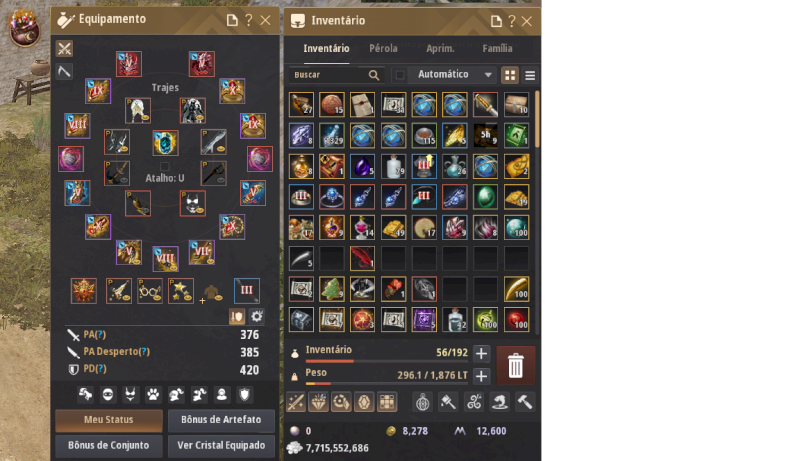The width and height of the screenshot is (800, 461).
Task: Select the Christmas tree item
Action: (332, 289)
